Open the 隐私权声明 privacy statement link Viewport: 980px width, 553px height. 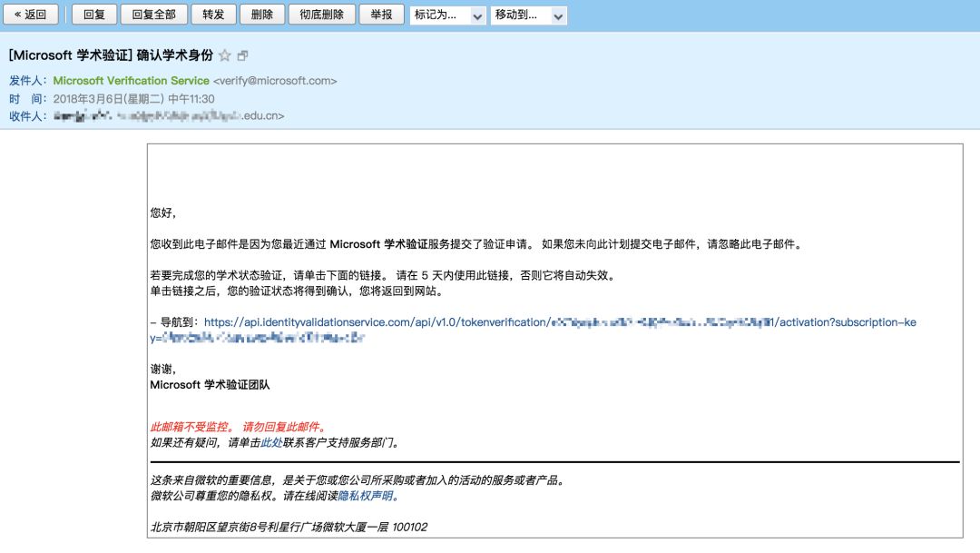point(366,496)
